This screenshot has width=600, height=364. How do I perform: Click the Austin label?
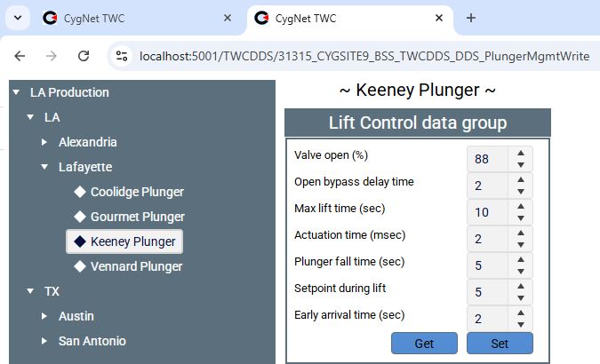coord(76,316)
